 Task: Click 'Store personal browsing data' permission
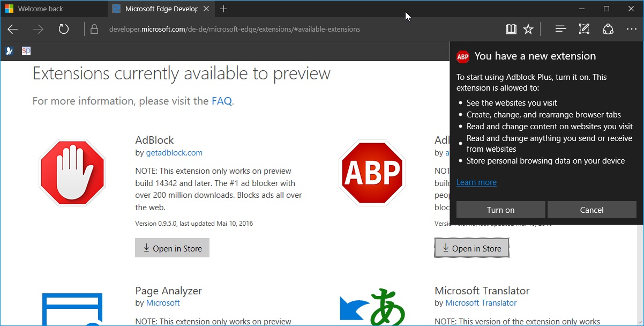click(x=545, y=161)
